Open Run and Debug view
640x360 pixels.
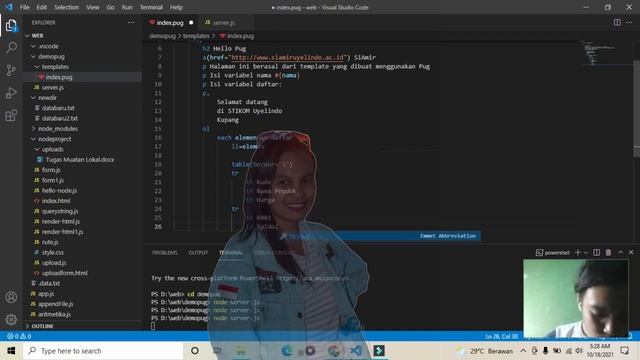click(x=11, y=93)
